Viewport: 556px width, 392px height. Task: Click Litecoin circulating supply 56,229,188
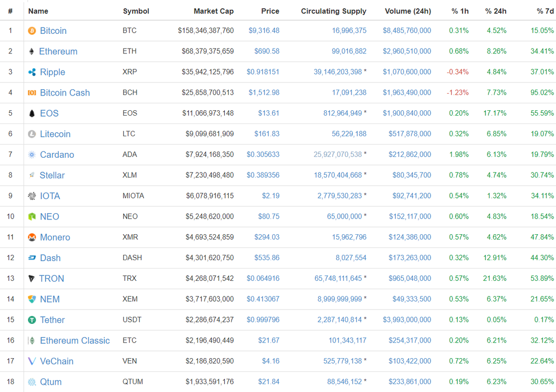[349, 134]
